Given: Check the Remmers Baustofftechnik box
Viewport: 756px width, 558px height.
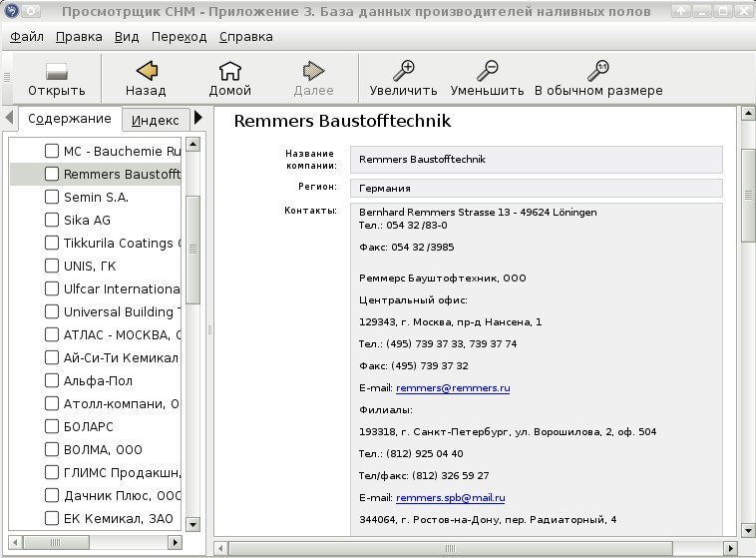Looking at the screenshot, I should pyautogui.click(x=52, y=174).
